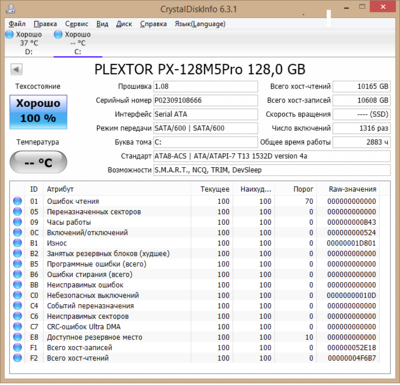Image resolution: width=400 pixels, height=385 pixels.
Task: Click the blue status orb for attribute 01
Action: point(17,201)
